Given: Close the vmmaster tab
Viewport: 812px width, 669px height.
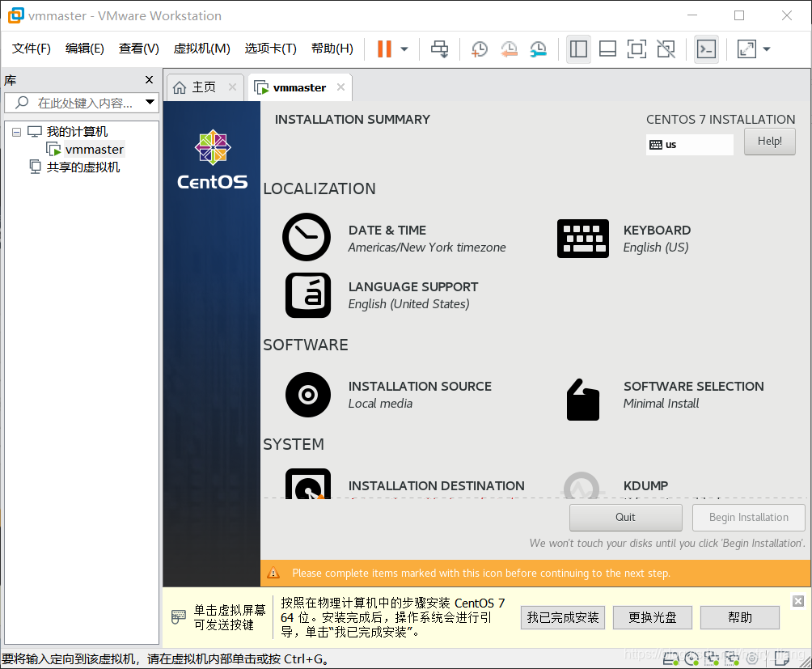Looking at the screenshot, I should click(340, 87).
